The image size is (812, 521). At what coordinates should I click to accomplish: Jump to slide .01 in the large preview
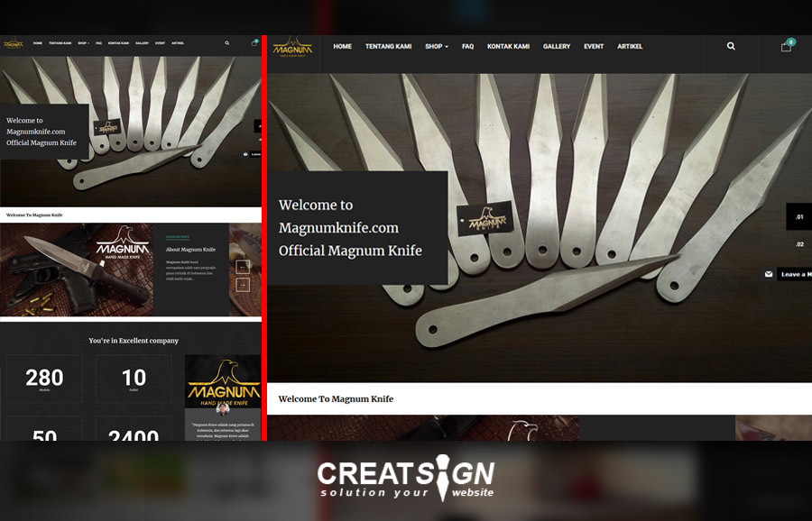pos(799,216)
